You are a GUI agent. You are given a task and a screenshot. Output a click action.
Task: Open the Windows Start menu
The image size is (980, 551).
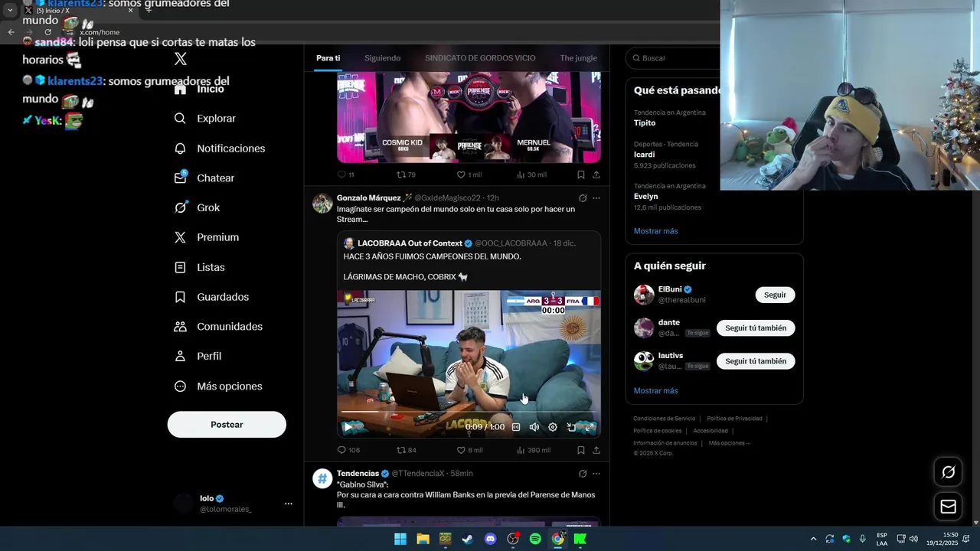coord(400,539)
